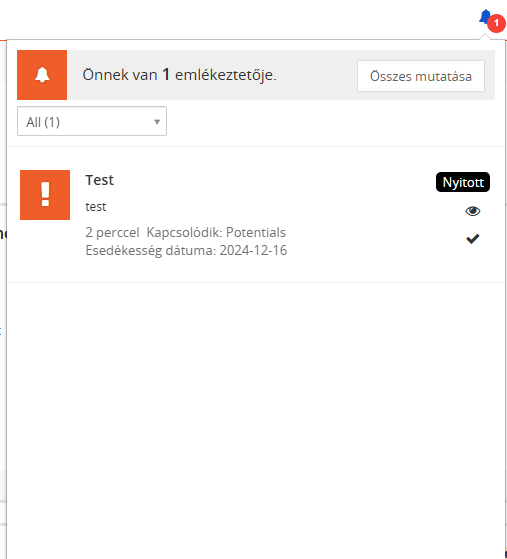
Task: Click the lowercase test description text
Action: (x=96, y=207)
